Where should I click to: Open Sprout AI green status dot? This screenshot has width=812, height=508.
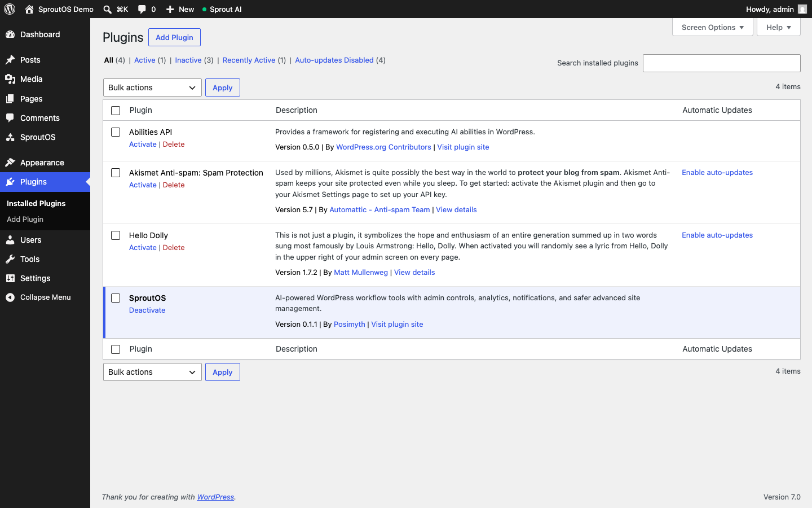click(205, 9)
